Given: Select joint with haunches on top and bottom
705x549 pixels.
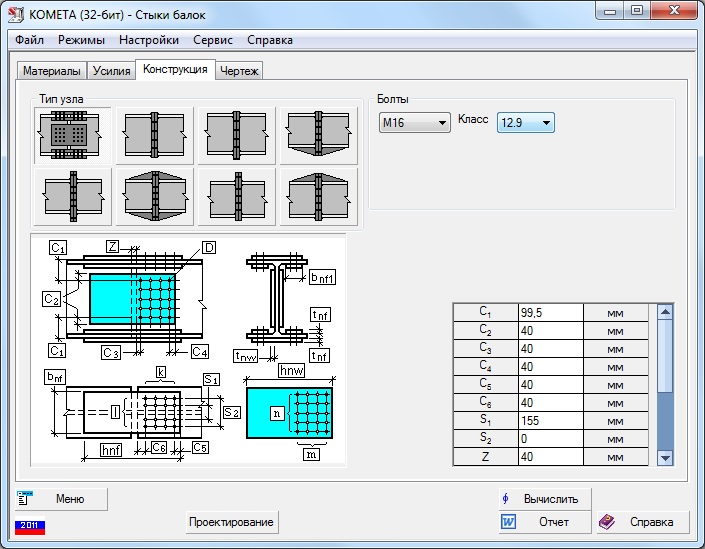Looking at the screenshot, I should [x=155, y=197].
